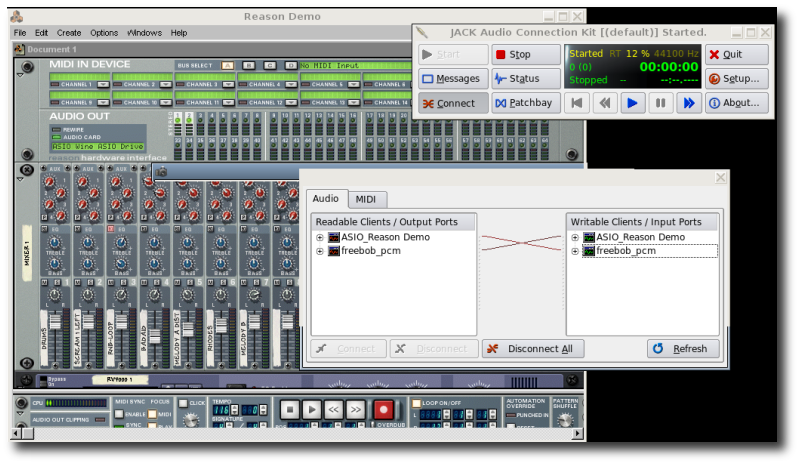Click JACK transport play button
The image size is (800, 465).
631,102
